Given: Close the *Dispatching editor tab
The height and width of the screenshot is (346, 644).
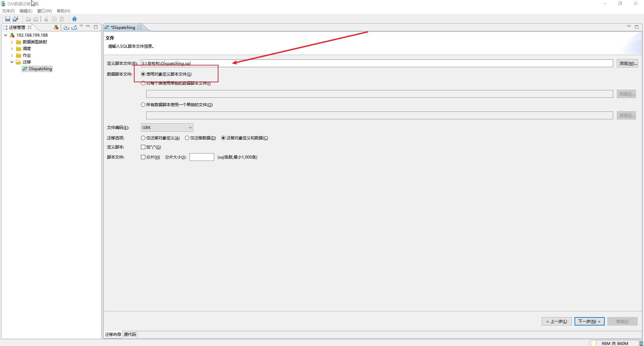Looking at the screenshot, I should pos(140,27).
